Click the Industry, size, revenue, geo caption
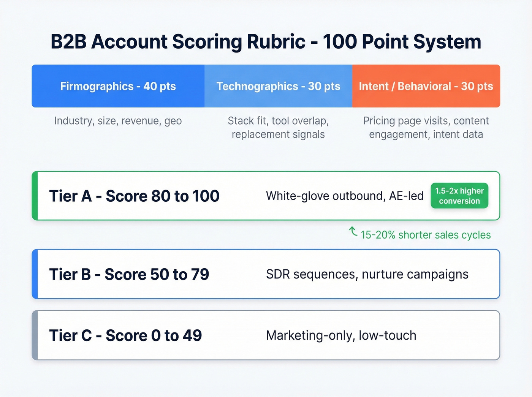The width and height of the screenshot is (532, 397). coord(118,121)
